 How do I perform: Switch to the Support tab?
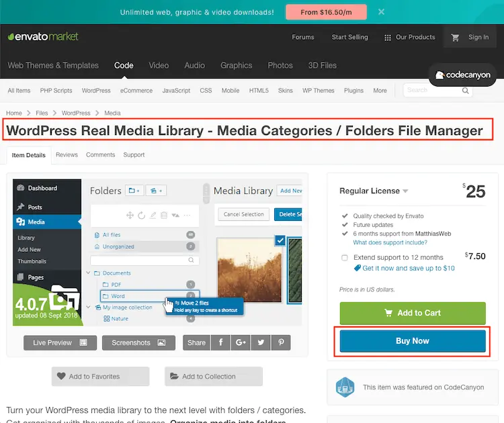click(x=134, y=155)
